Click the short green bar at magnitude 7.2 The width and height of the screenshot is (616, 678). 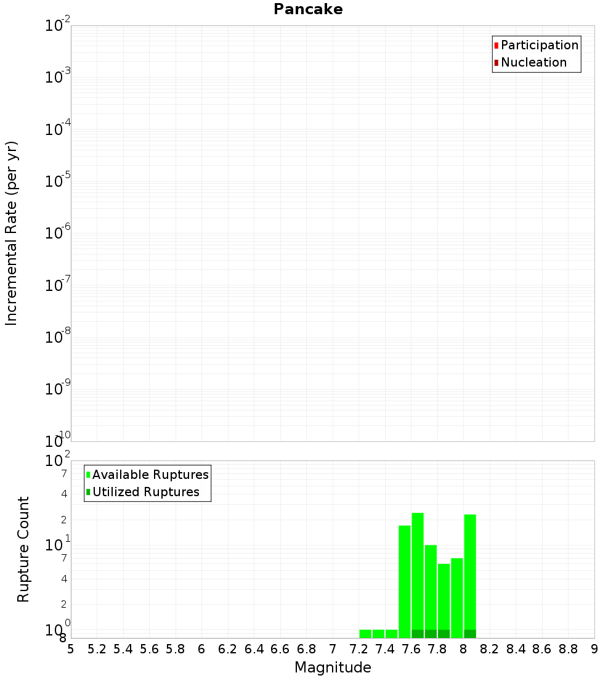(365, 634)
